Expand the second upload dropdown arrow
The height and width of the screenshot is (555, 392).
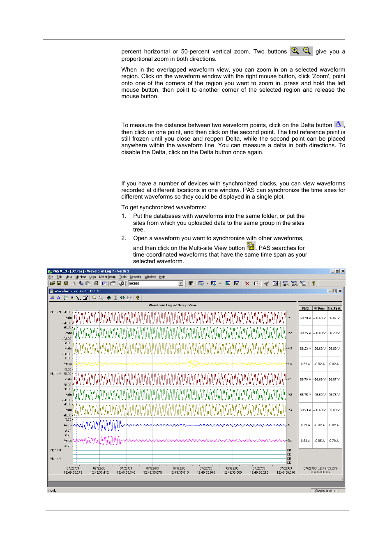point(220,283)
